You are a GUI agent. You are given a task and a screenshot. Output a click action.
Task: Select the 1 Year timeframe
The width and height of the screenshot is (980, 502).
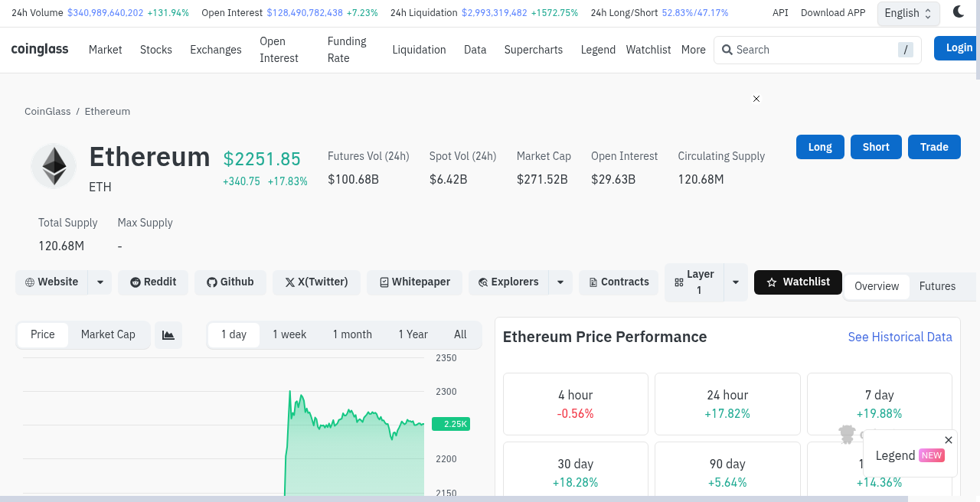[x=413, y=335]
